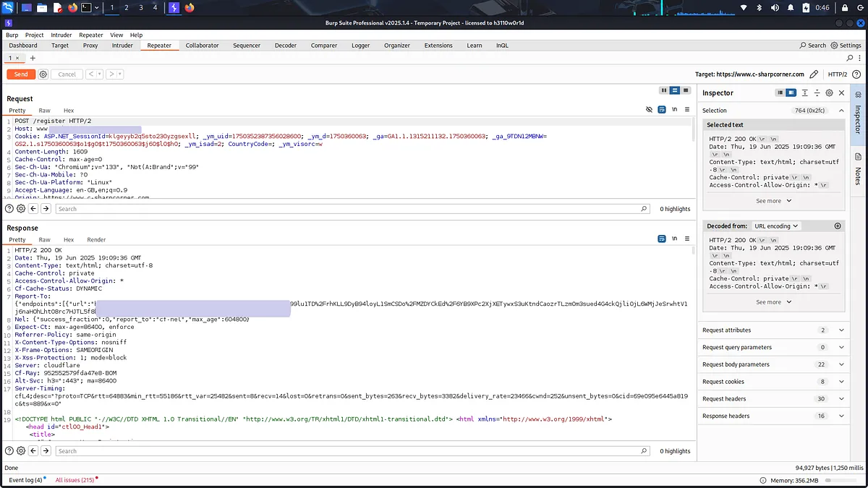
Task: Go to previous match in Response search
Action: (x=33, y=450)
